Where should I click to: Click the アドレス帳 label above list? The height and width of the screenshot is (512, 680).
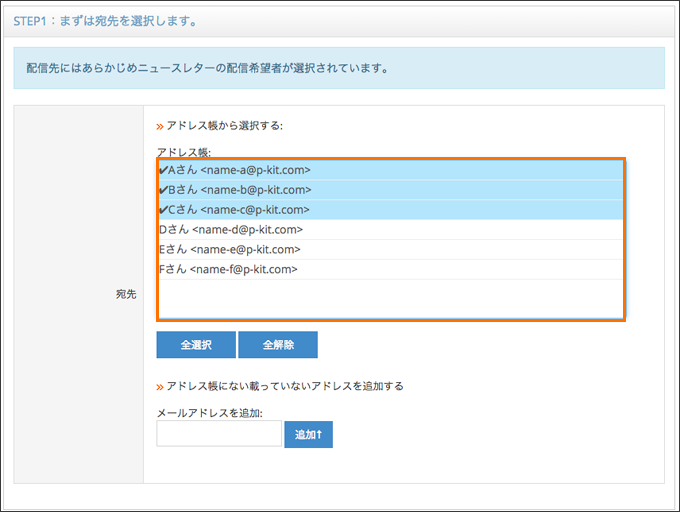[183, 153]
